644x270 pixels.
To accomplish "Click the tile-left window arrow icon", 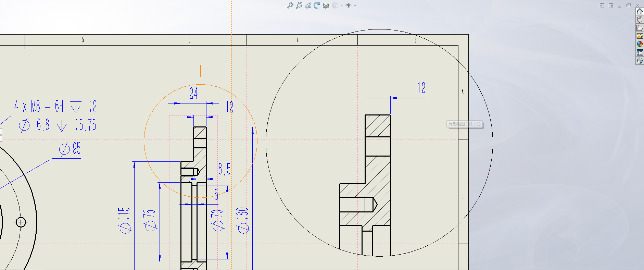I will 602,5.
